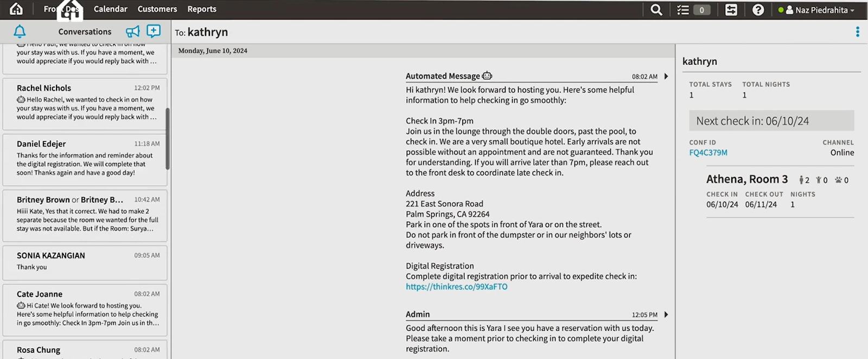This screenshot has width=868, height=359.
Task: Open Cate Joanne conversation
Action: pos(85,310)
